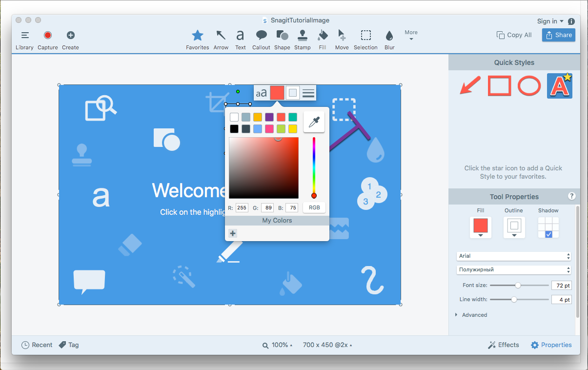Show the Effects panel
The width and height of the screenshot is (588, 370).
[x=504, y=345]
